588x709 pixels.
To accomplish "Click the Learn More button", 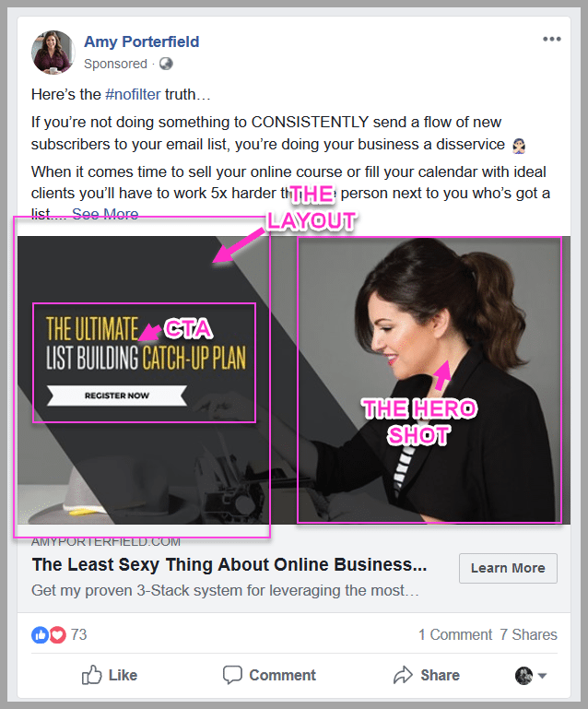I will (508, 568).
